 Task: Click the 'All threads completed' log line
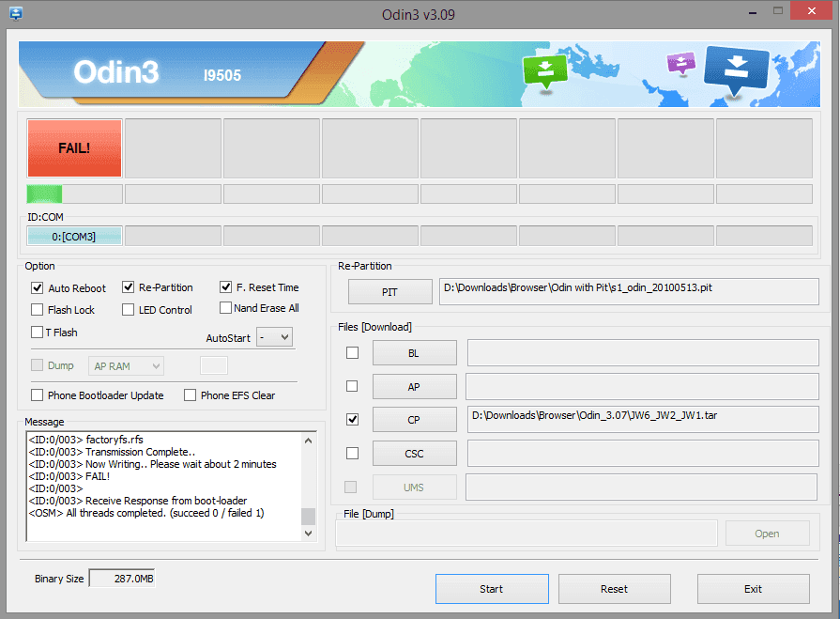(146, 513)
